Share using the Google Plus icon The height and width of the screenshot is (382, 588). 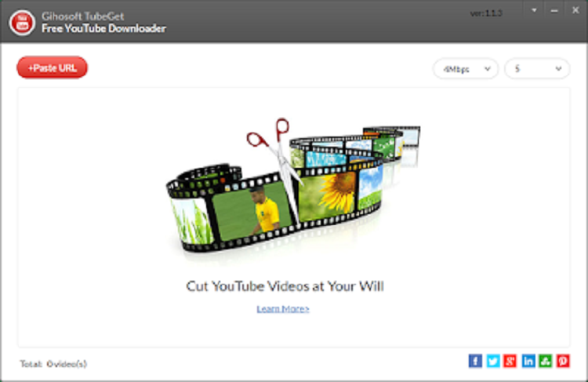510,361
